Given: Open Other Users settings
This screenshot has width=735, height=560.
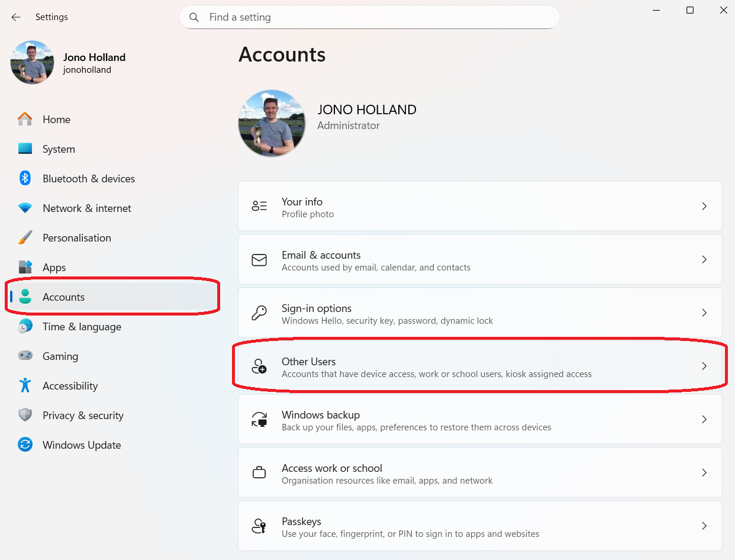Looking at the screenshot, I should point(480,366).
